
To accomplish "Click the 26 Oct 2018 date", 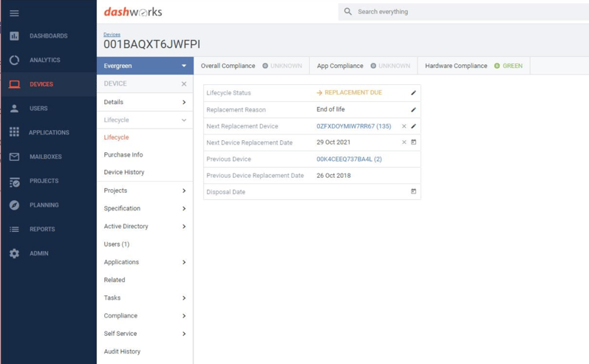I will 333,175.
